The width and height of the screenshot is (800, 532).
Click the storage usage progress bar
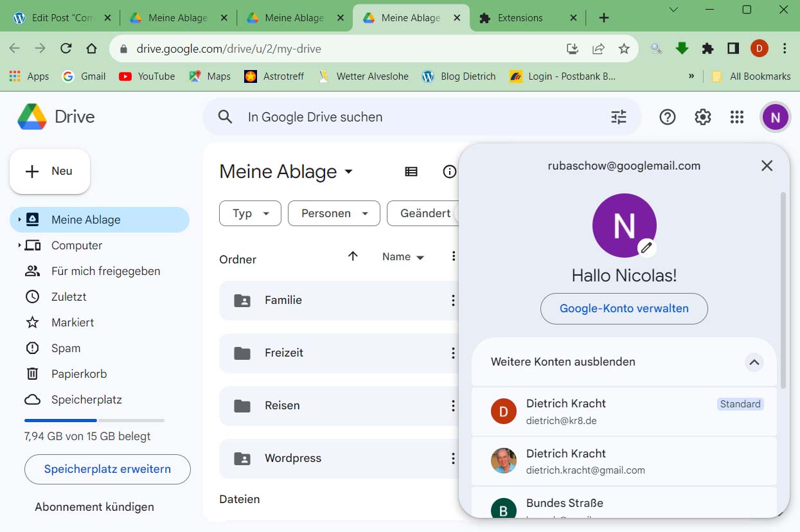pyautogui.click(x=94, y=420)
